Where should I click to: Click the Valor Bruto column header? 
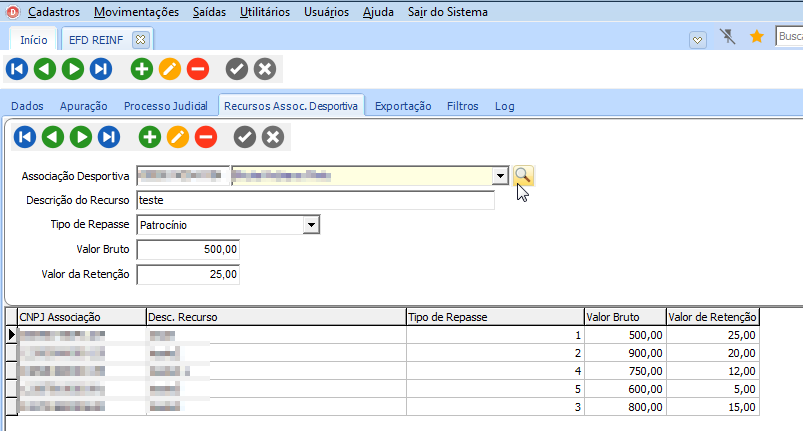625,317
